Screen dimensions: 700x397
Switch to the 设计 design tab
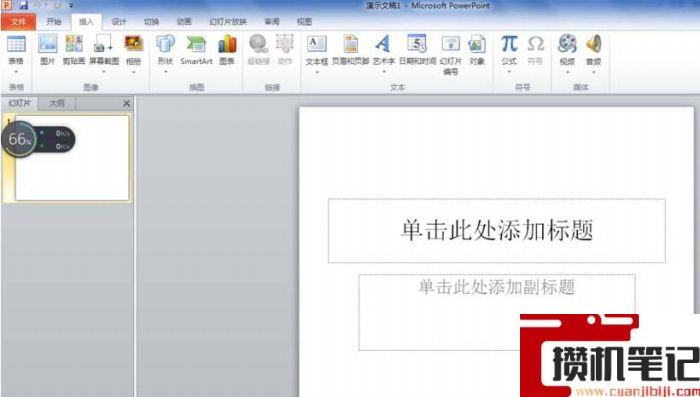pos(119,21)
